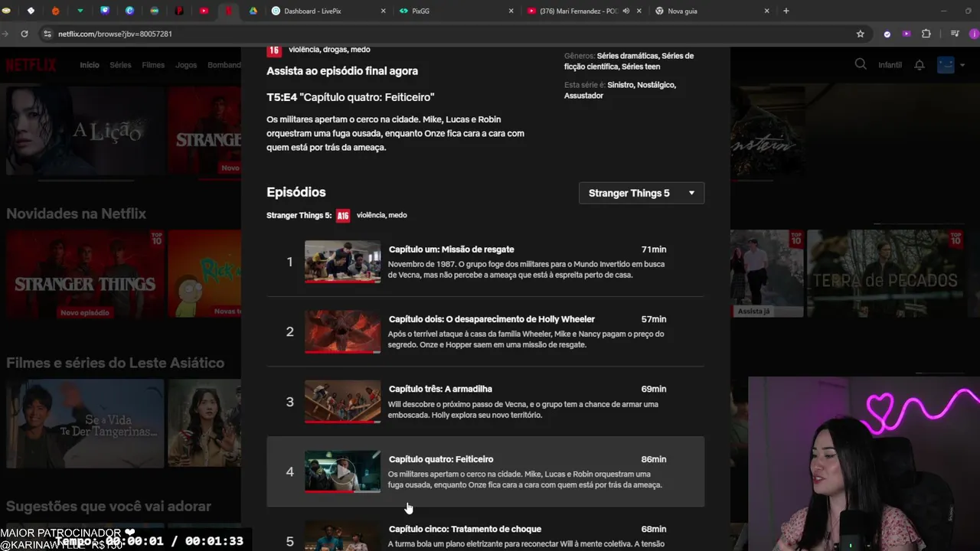Mute the Mari Fernandez tab audio icon
The width and height of the screenshot is (980, 551).
click(x=626, y=11)
